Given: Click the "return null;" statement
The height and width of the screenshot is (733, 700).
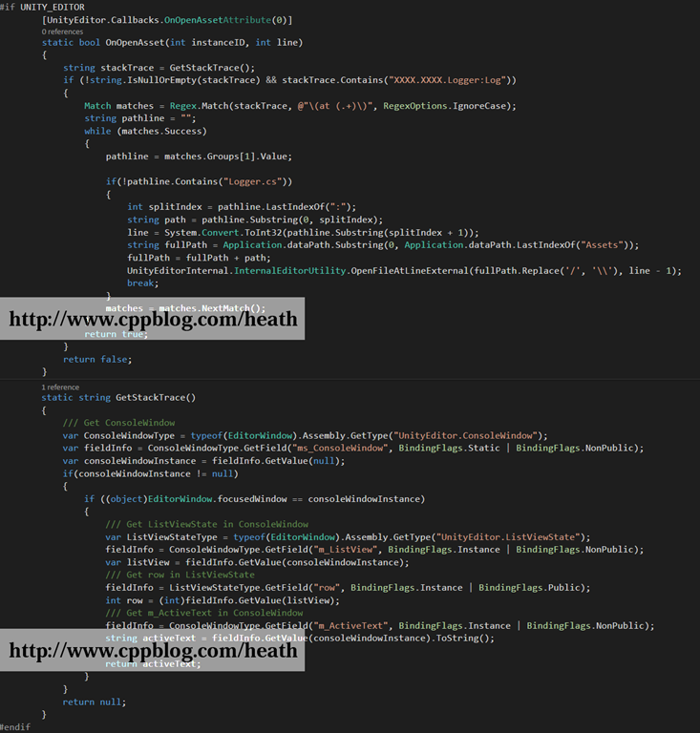Looking at the screenshot, I should pos(95,702).
